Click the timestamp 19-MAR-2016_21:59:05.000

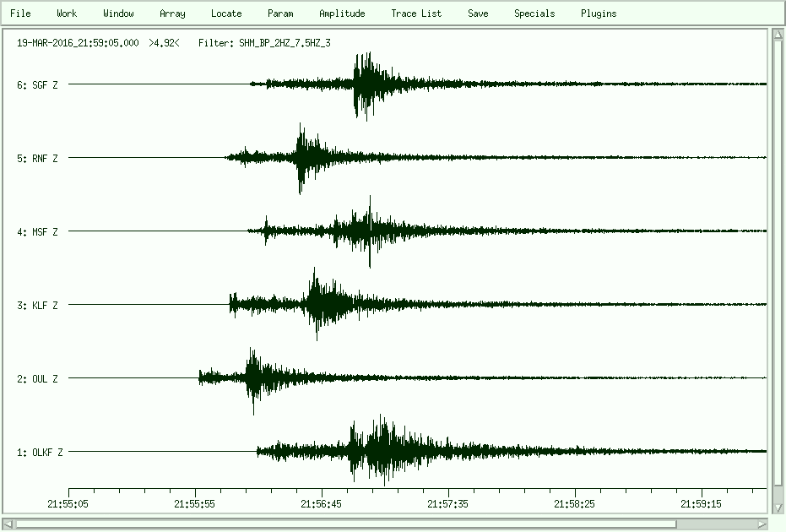pyautogui.click(x=78, y=43)
